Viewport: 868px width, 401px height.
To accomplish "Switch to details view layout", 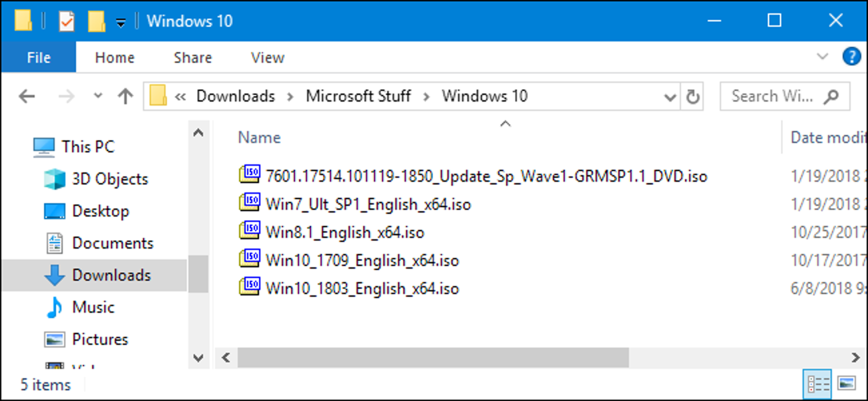I will (x=819, y=384).
